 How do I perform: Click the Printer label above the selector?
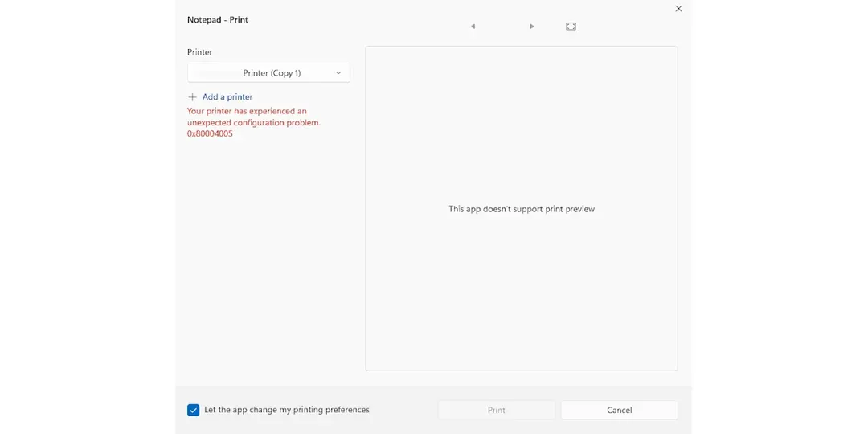pos(200,52)
